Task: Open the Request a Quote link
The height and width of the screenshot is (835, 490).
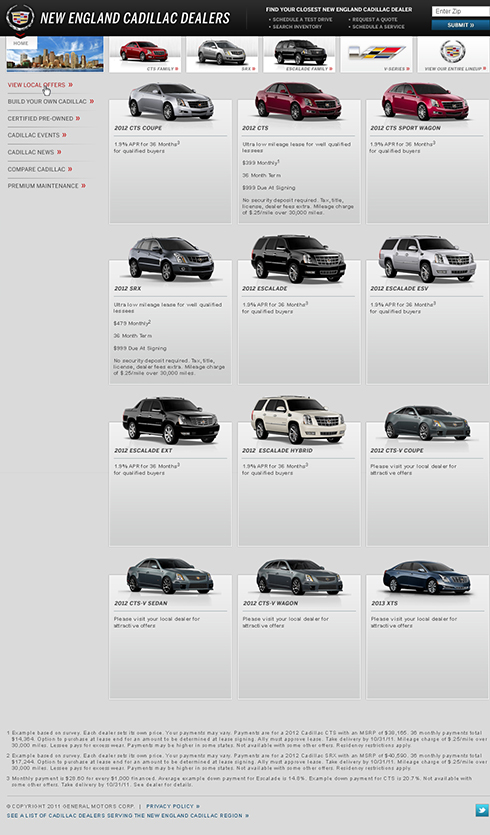Action: [x=373, y=19]
